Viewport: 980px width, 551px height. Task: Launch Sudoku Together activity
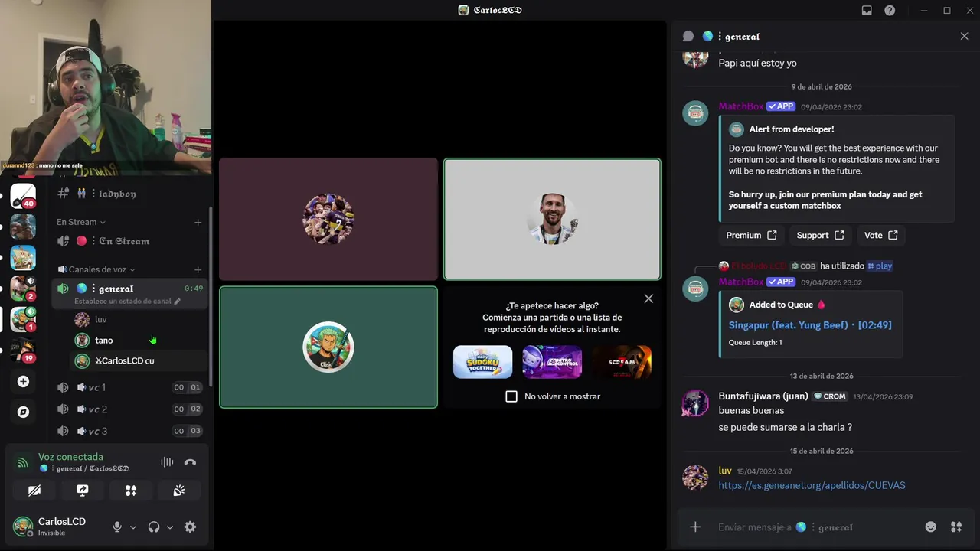click(x=482, y=362)
